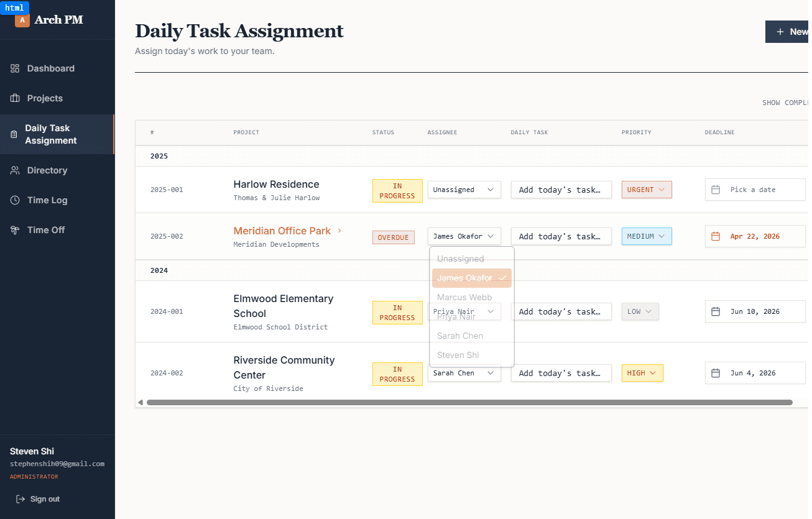Click the DEADLINE column header

point(719,132)
